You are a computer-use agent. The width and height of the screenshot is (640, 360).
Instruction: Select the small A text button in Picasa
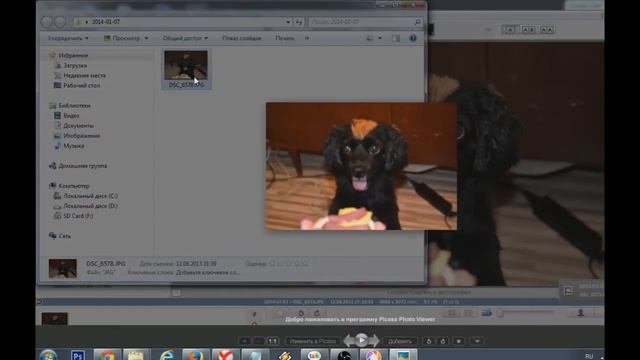pos(509,29)
